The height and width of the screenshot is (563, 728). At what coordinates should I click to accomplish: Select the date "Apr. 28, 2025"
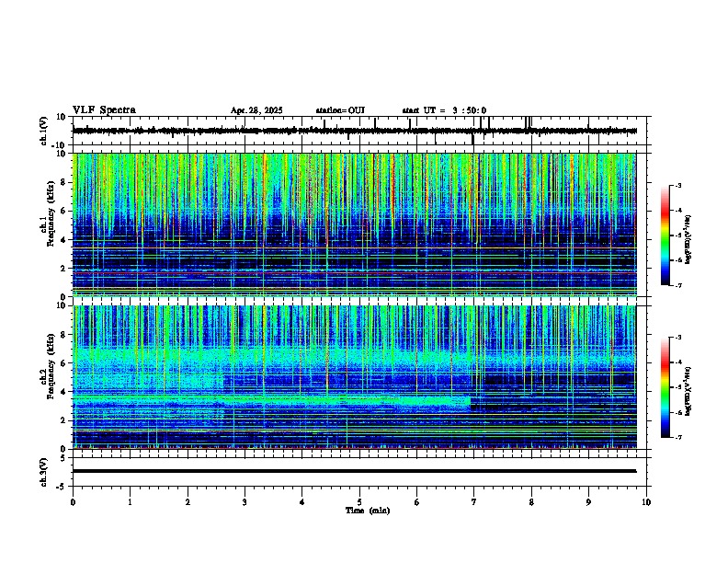[x=256, y=110]
